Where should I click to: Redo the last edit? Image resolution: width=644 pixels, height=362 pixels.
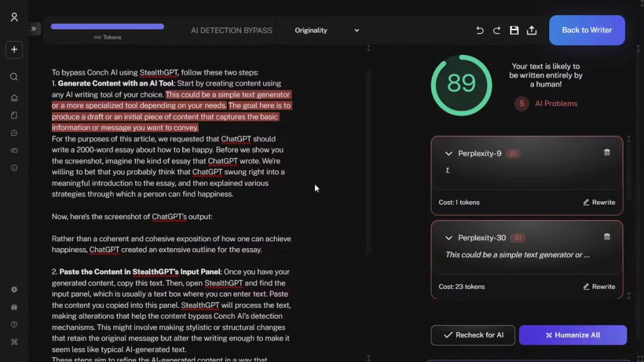point(497,30)
